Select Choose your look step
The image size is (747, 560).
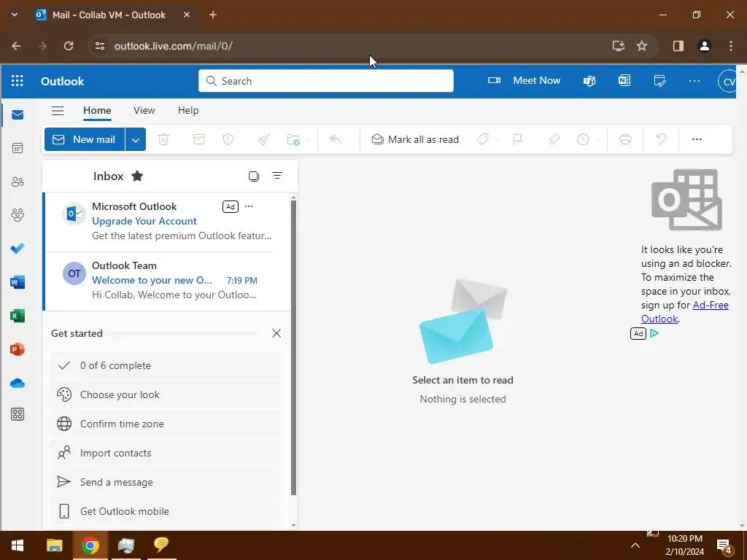pyautogui.click(x=166, y=394)
